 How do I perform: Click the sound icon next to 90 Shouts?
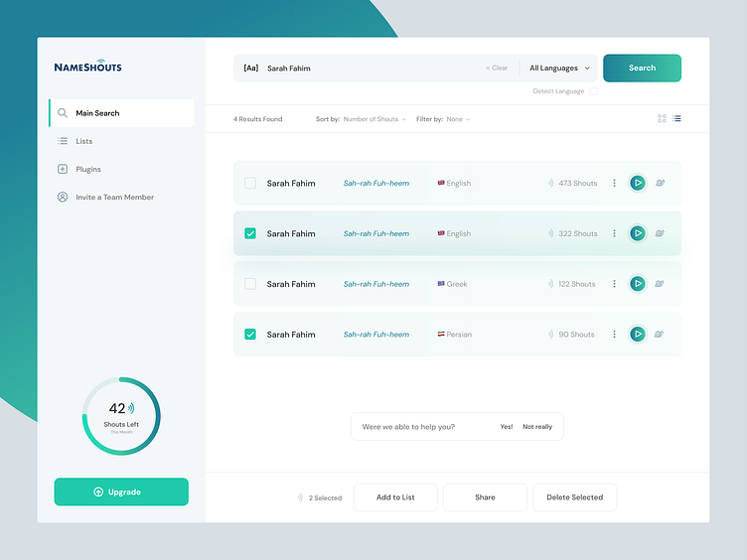550,335
